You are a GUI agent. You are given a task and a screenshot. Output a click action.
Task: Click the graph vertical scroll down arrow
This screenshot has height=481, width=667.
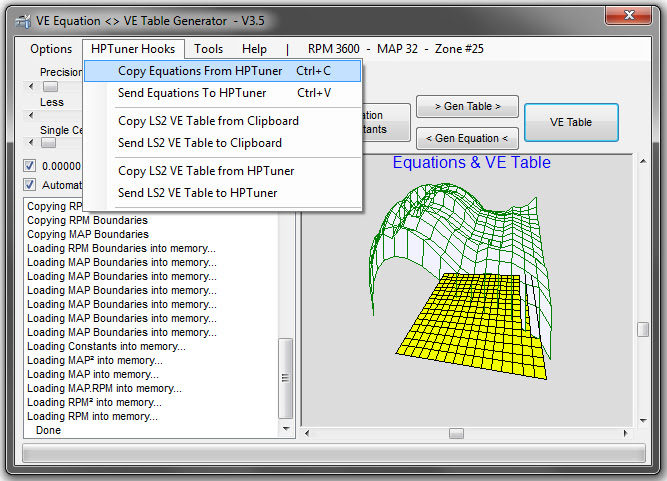(643, 421)
